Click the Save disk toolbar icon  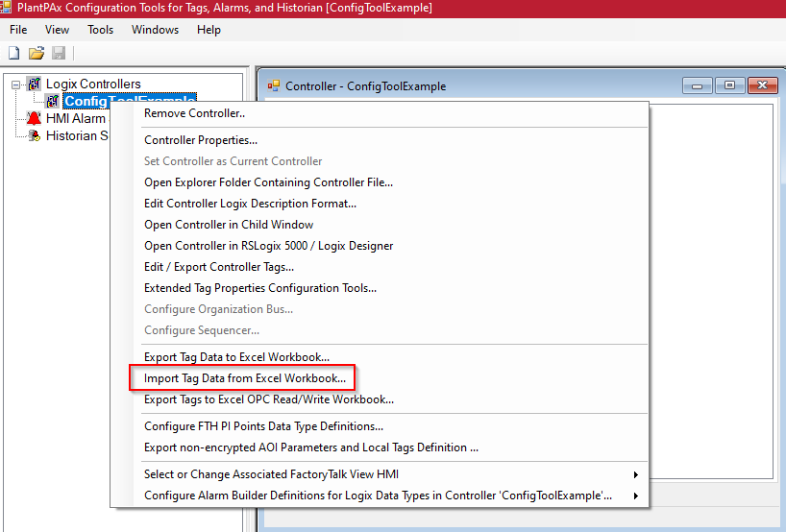(59, 53)
